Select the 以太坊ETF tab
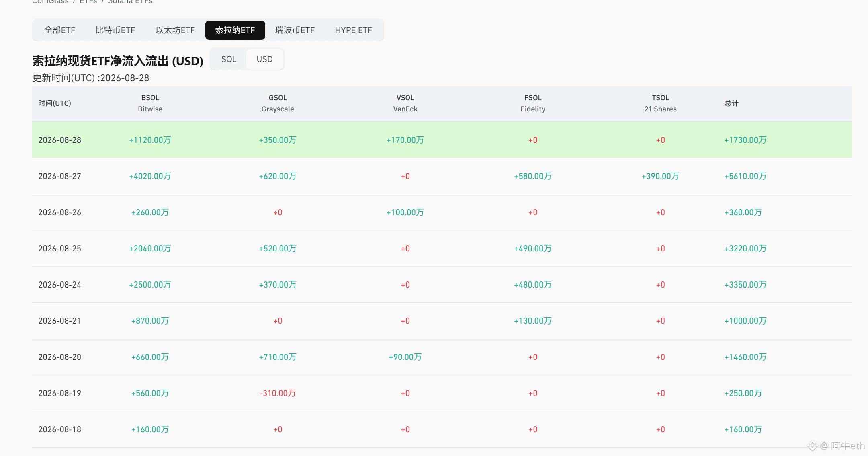 [x=175, y=30]
